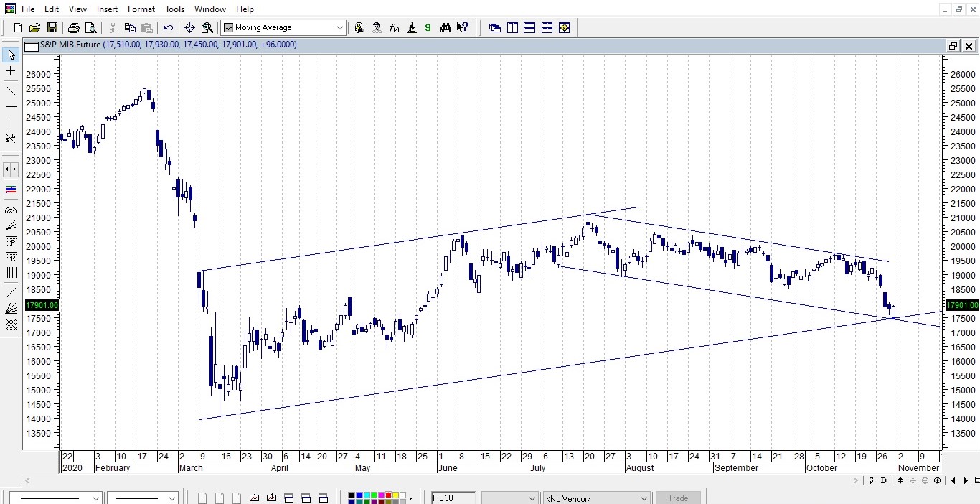Screen dimensions: 980x504
Task: Undo last action with Undo arrow icon
Action: 169,27
